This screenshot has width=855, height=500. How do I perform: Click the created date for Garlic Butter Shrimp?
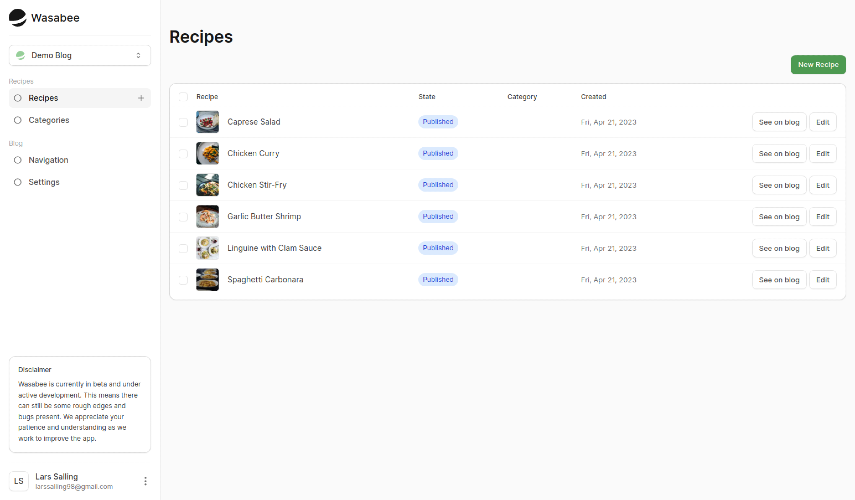(x=609, y=217)
